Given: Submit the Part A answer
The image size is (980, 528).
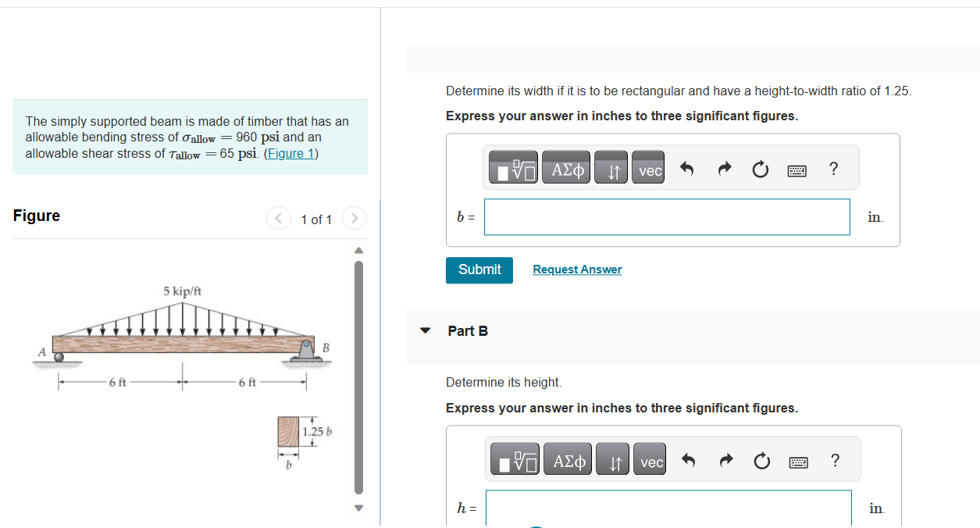Looking at the screenshot, I should (479, 269).
